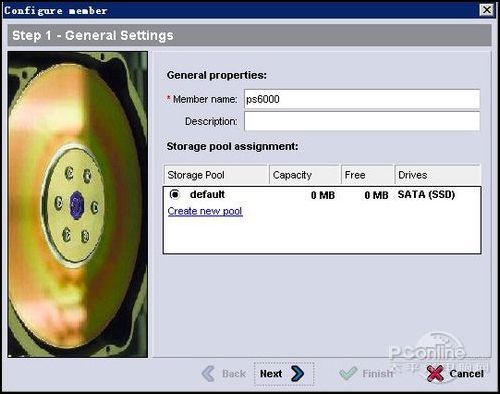Click the Finish button label
Screen dimensions: 500x394
tap(378, 374)
